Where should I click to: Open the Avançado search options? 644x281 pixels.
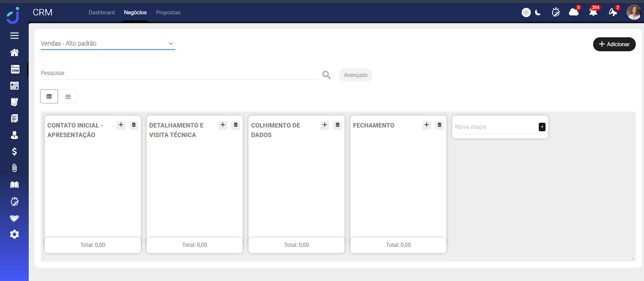pos(355,75)
